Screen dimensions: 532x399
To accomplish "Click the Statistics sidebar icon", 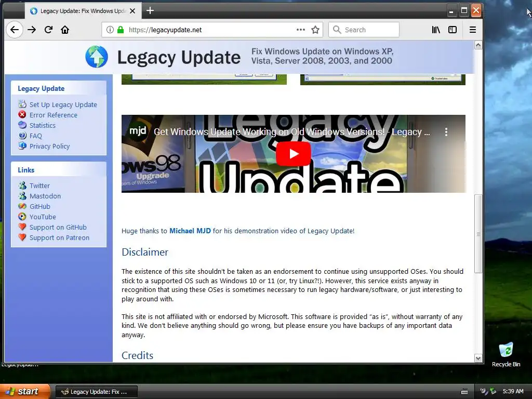I will pos(22,125).
